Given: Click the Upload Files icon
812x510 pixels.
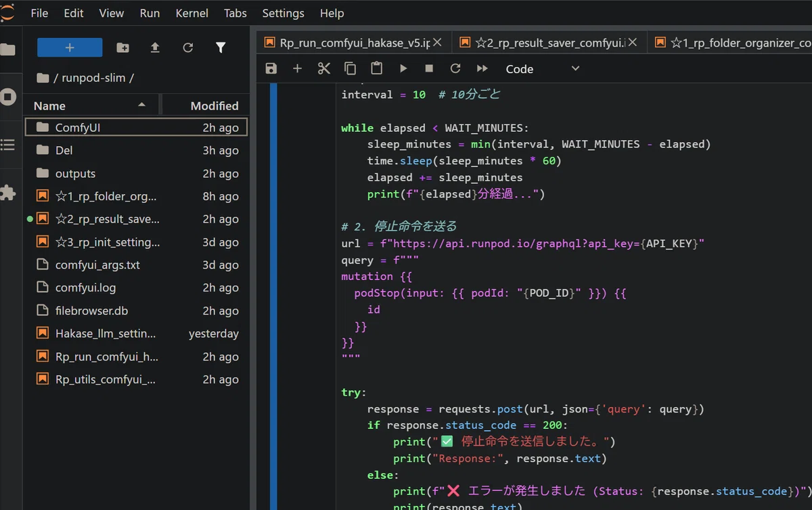Looking at the screenshot, I should point(155,47).
